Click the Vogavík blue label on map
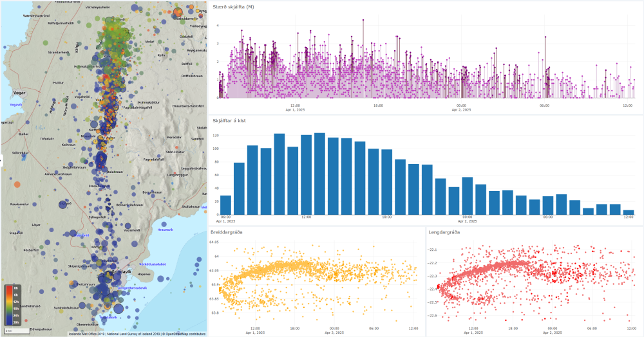Screen dimensions: 644x337 coord(15,104)
